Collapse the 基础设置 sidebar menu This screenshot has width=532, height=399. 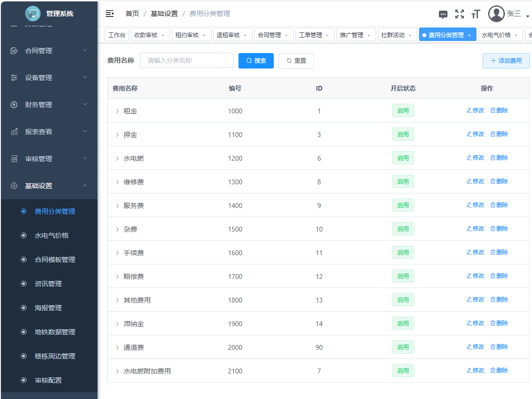(85, 186)
